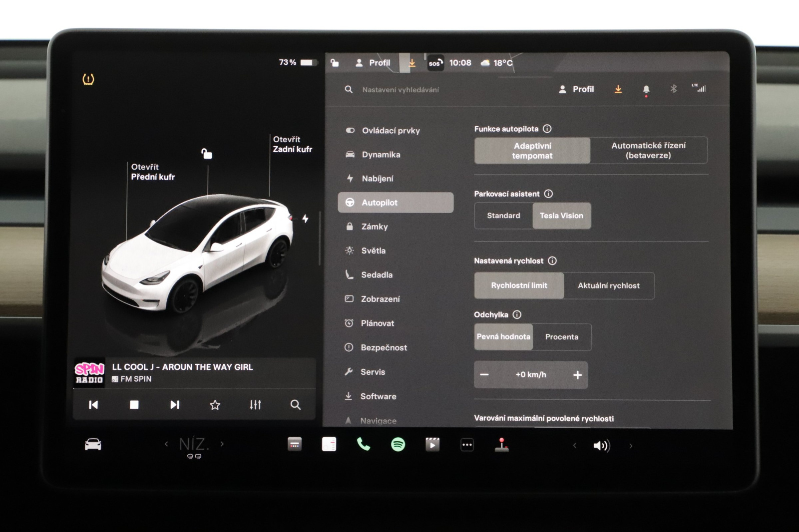The image size is (799, 532).
Task: Open the Theater video app
Action: click(432, 444)
